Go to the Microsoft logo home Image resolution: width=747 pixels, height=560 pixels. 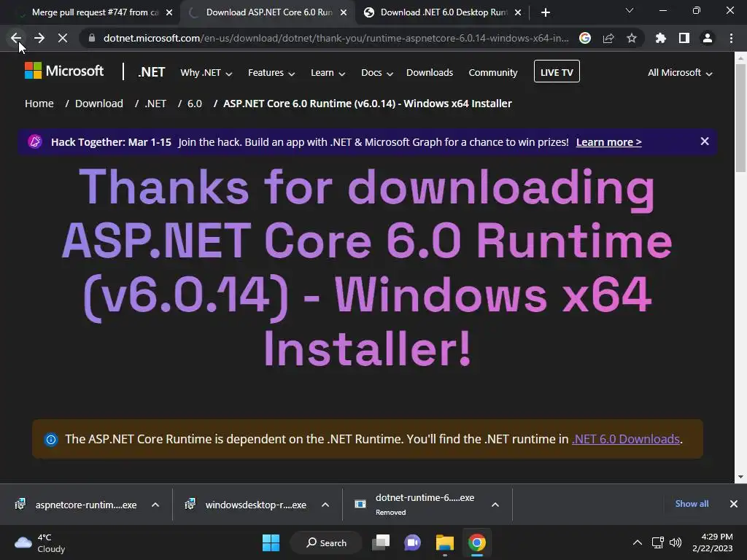(64, 71)
